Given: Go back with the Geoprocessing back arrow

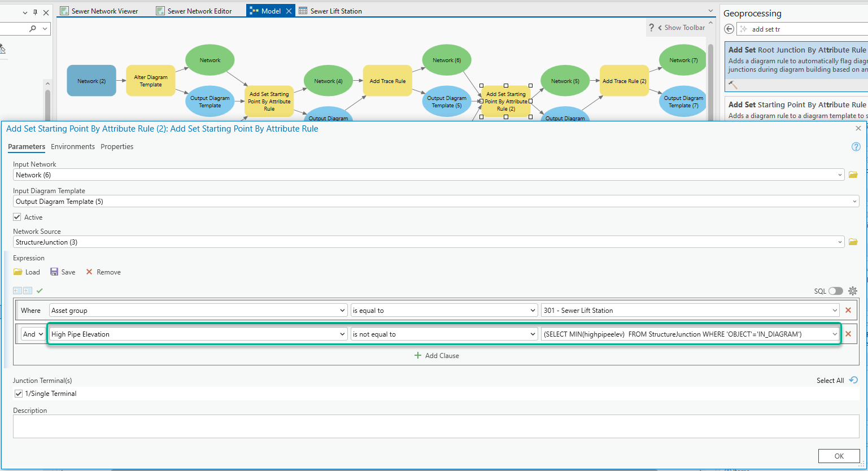Looking at the screenshot, I should point(729,28).
